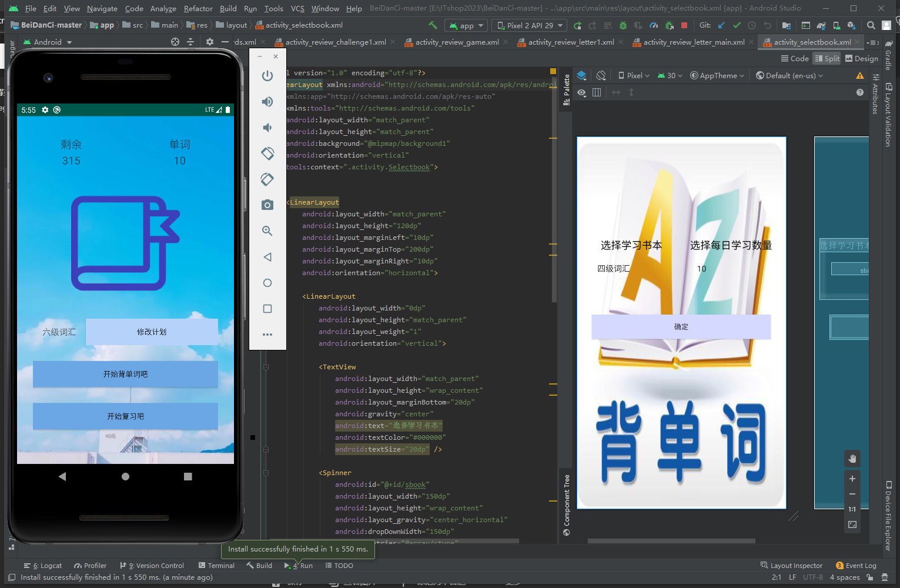Open AppTheme dropdown in designer

pyautogui.click(x=717, y=75)
